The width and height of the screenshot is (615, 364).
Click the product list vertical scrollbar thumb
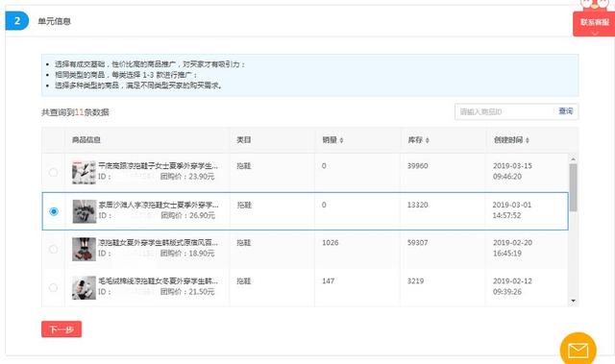point(573,187)
